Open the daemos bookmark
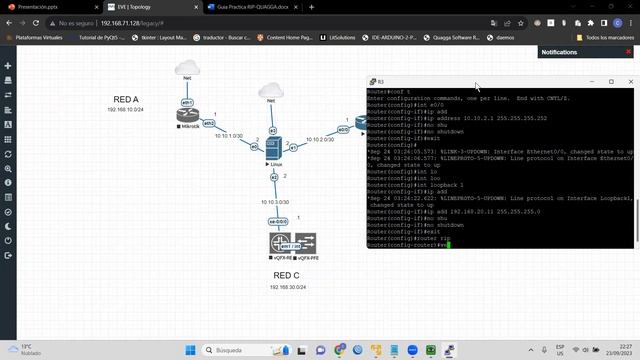640x360 pixels. (x=500, y=38)
